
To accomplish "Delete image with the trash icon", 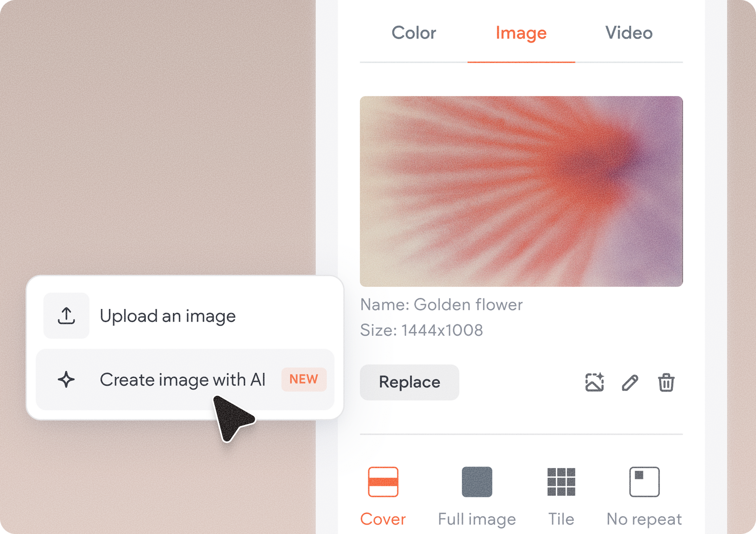I will [x=666, y=382].
